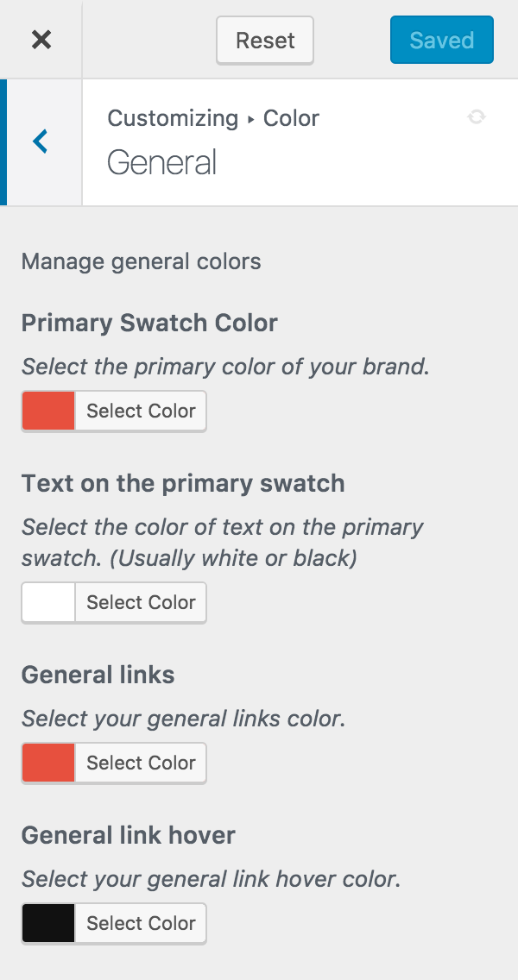Viewport: 518px width, 980px height.
Task: Click the Reset button
Action: coord(265,41)
